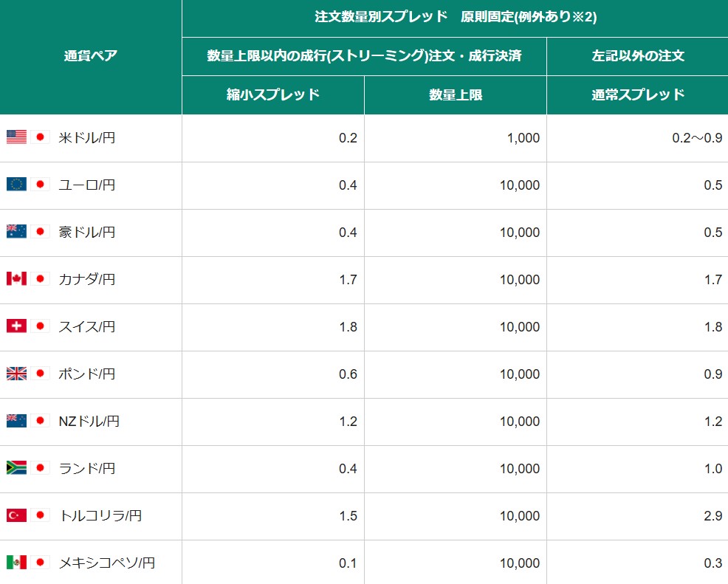Click the 10,000 quantity limit for メキシコペソ/円
Image resolution: width=728 pixels, height=584 pixels.
pos(520,563)
